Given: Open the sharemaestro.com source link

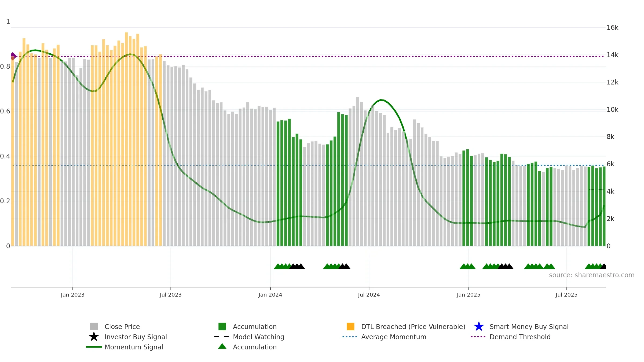Looking at the screenshot, I should point(592,275).
